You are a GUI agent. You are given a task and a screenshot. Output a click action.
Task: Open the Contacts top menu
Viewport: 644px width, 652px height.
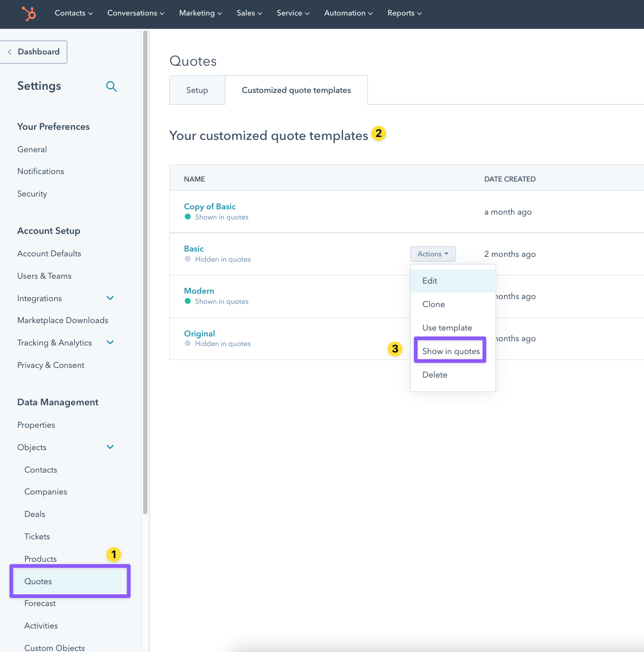[74, 13]
